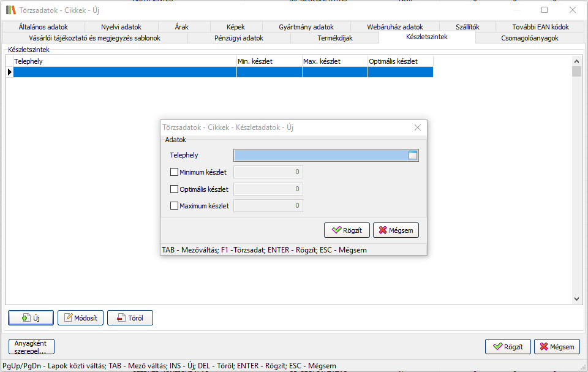588x372 pixels.
Task: Open the Webáruház adatok tab
Action: (x=395, y=27)
